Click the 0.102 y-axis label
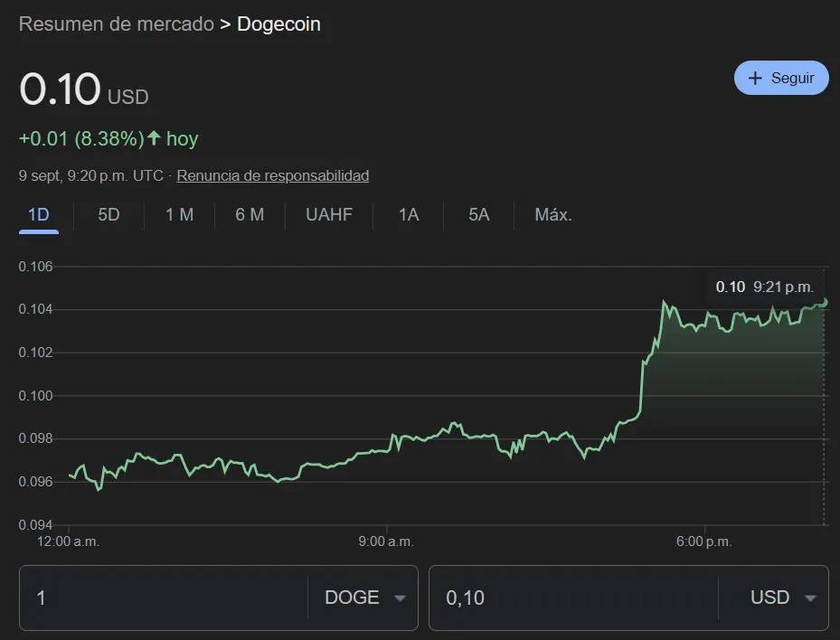 click(36, 353)
